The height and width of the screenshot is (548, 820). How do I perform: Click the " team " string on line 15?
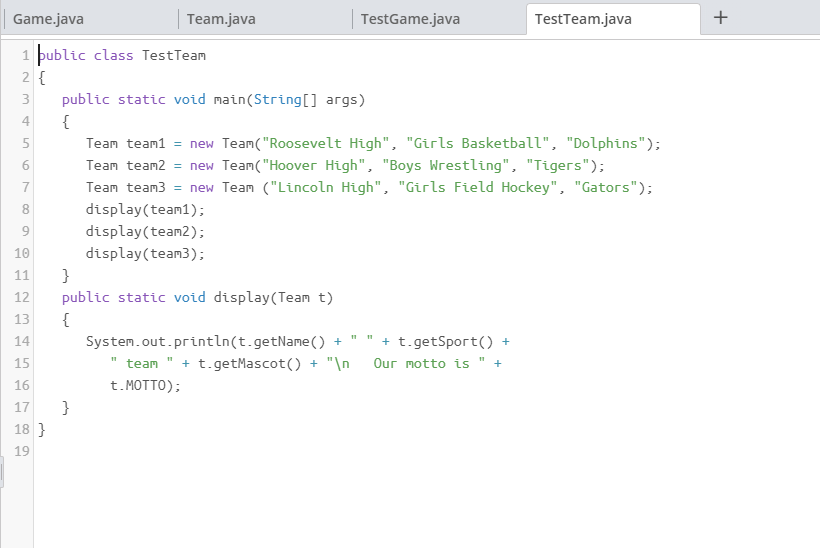142,363
